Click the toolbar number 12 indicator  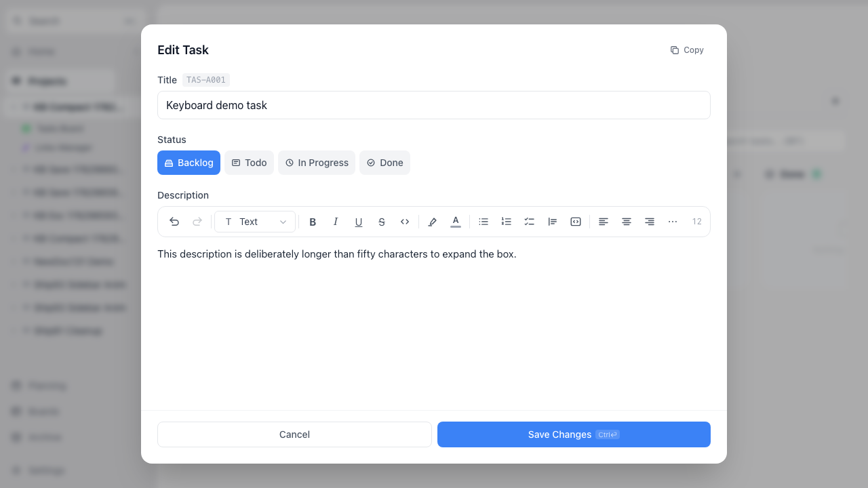697,222
